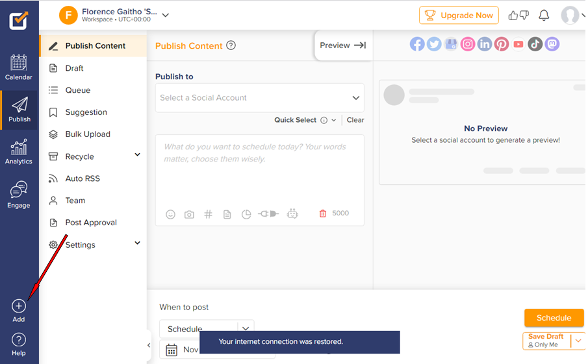This screenshot has height=364, width=588.
Task: Select the Pinterest preview icon
Action: point(502,44)
